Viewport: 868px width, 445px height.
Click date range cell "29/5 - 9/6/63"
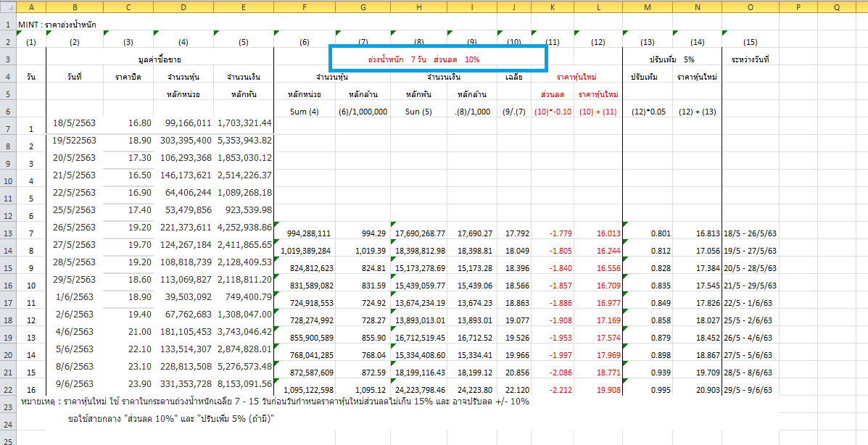point(748,388)
